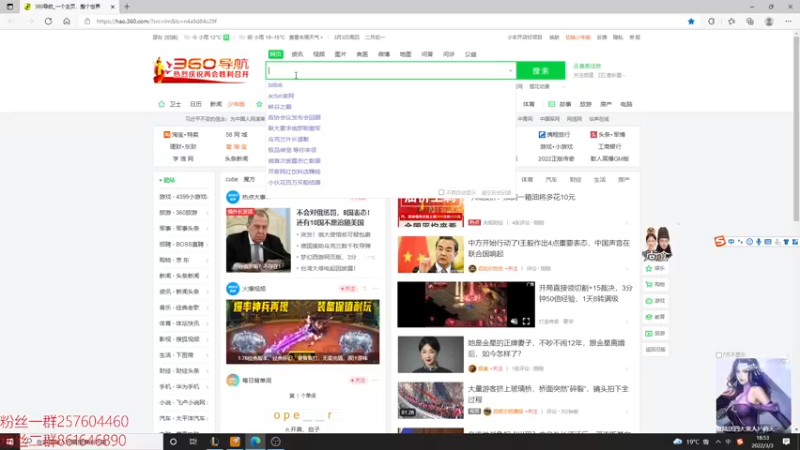Select the 地图 search tab

[405, 54]
